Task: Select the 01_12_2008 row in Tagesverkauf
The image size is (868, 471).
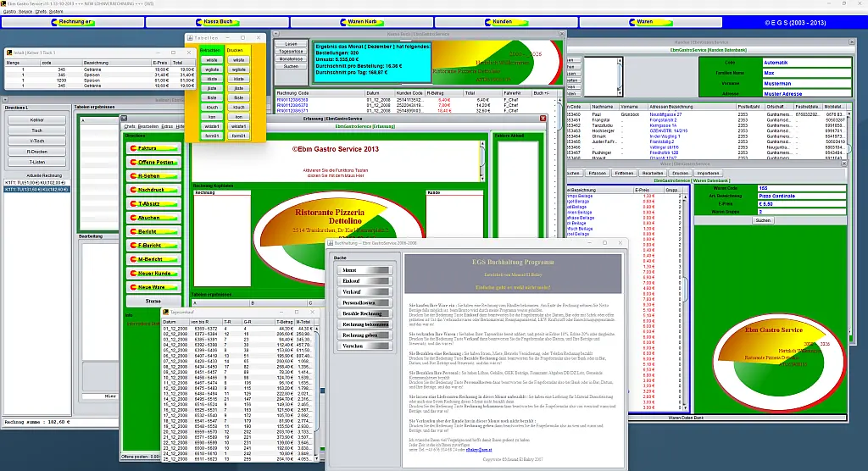Action: pyautogui.click(x=238, y=329)
